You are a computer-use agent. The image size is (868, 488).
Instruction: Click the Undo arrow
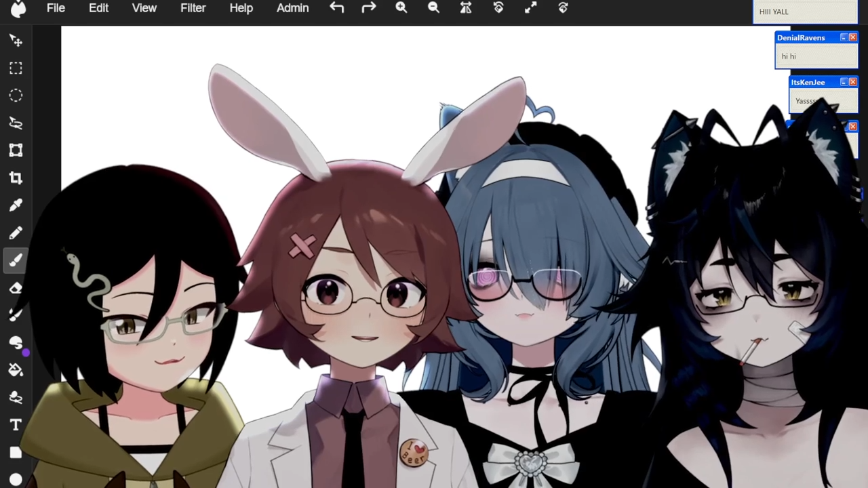click(x=336, y=8)
